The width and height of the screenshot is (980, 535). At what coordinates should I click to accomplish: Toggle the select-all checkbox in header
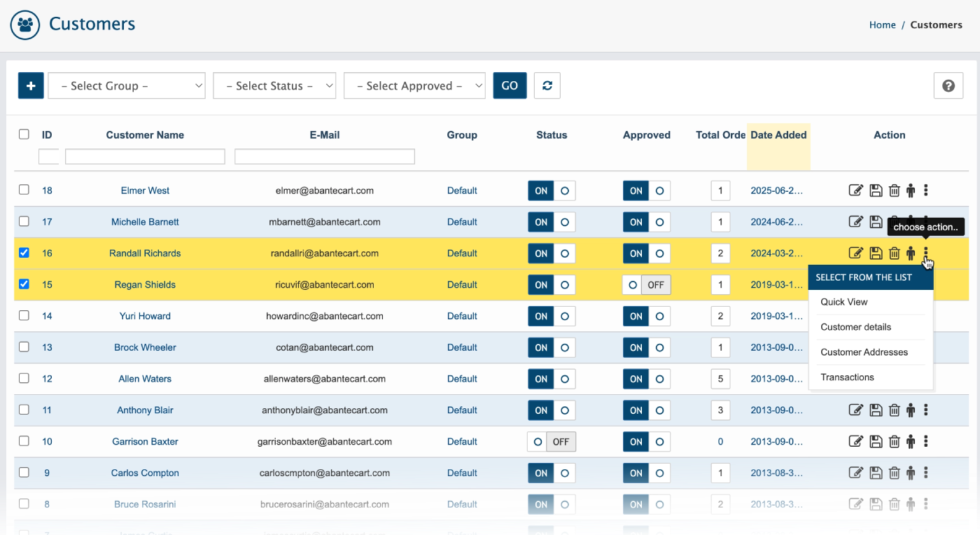[x=24, y=134]
